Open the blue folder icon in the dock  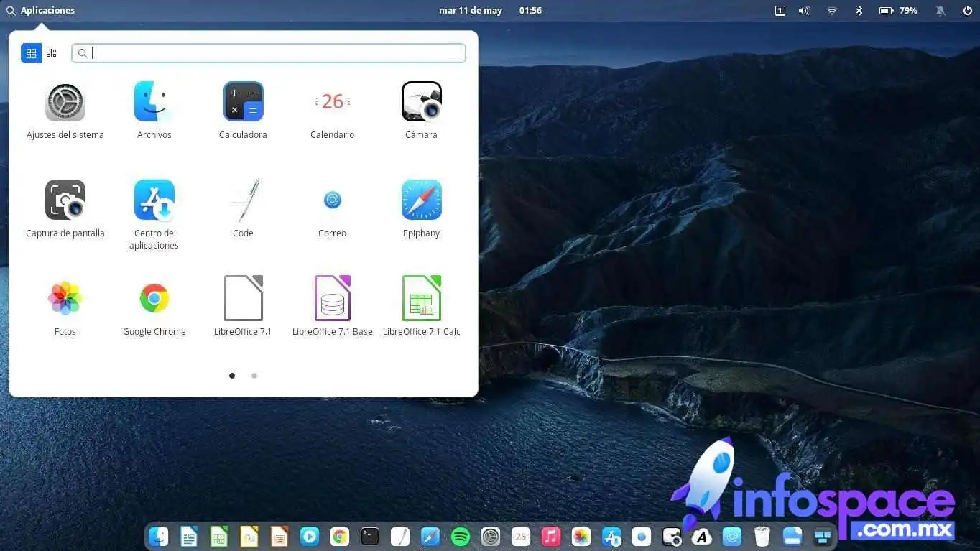pyautogui.click(x=792, y=536)
